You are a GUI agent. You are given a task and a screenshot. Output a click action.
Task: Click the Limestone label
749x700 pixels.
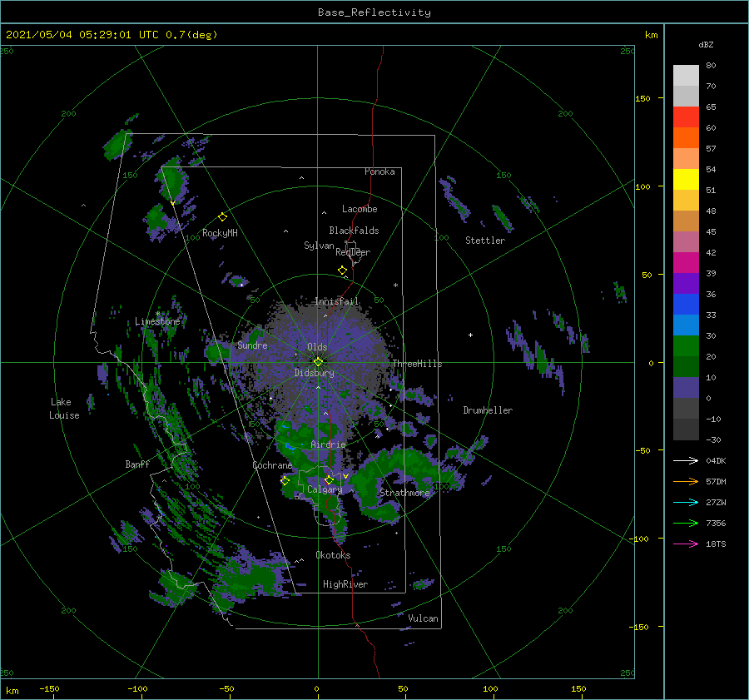(x=157, y=321)
